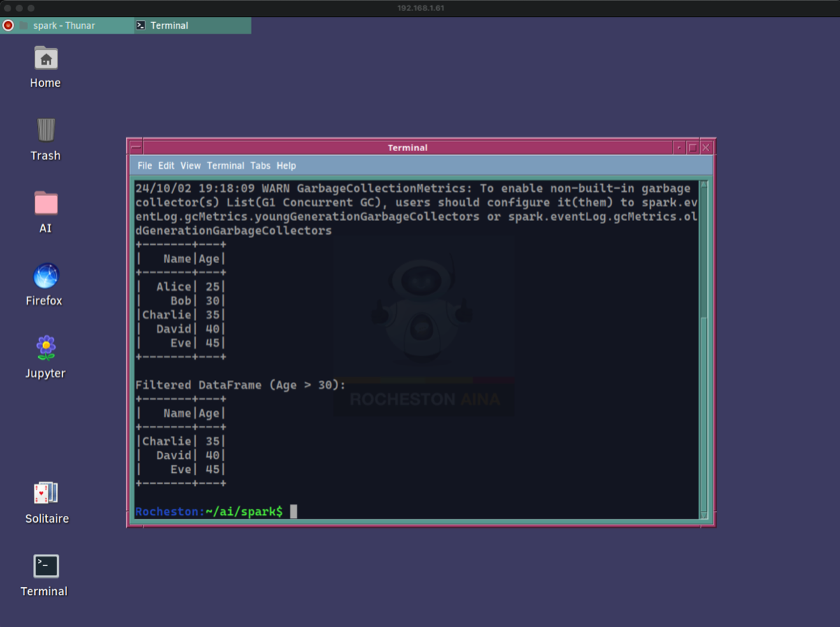Viewport: 840px width, 627px height.
Task: Click the Terminal desktop launcher icon
Action: coord(46,566)
